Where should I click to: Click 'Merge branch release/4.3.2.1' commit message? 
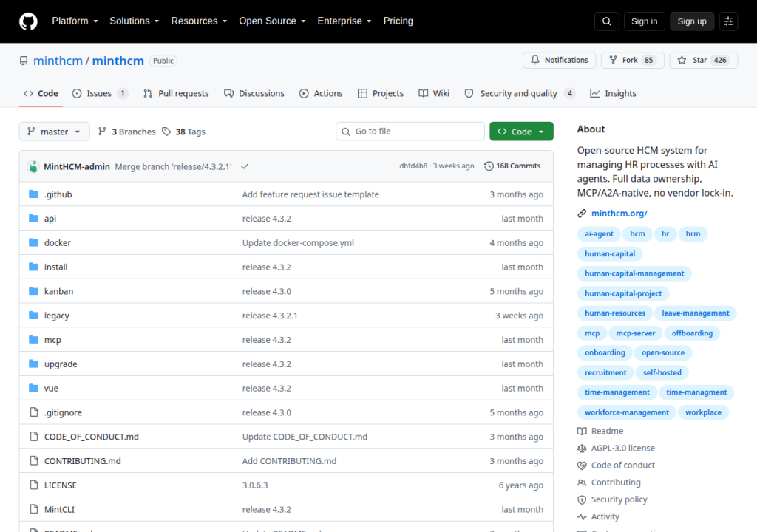(173, 166)
